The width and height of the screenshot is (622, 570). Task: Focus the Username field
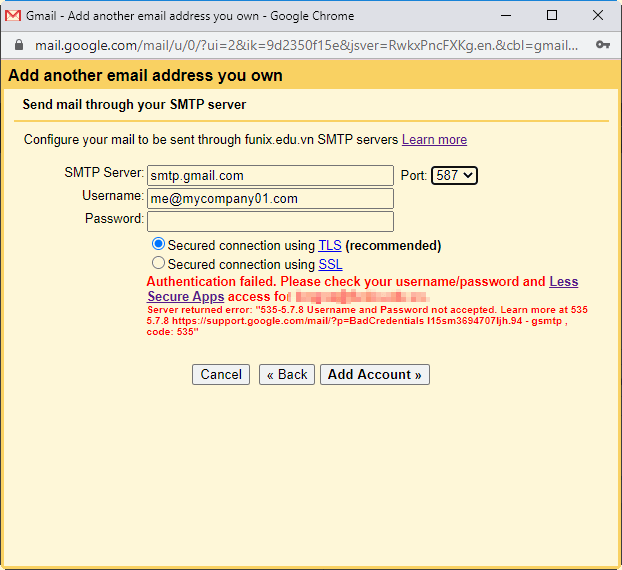(x=270, y=198)
